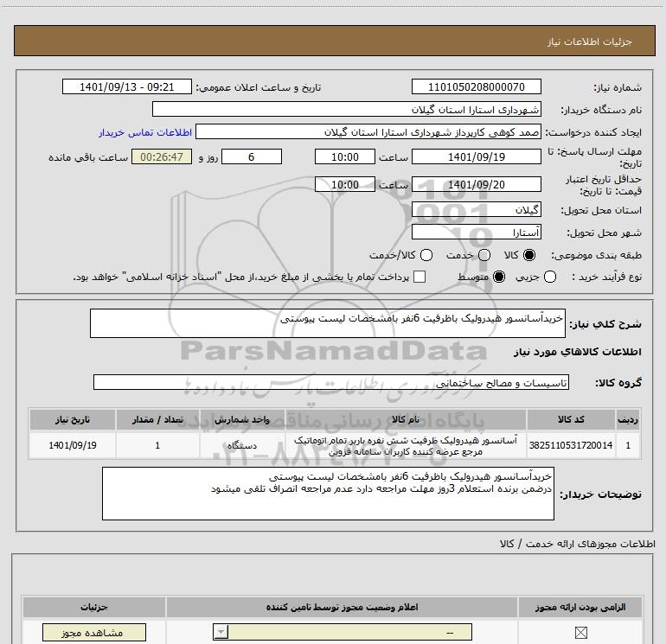Click the دستگاه unit cell

click(242, 445)
